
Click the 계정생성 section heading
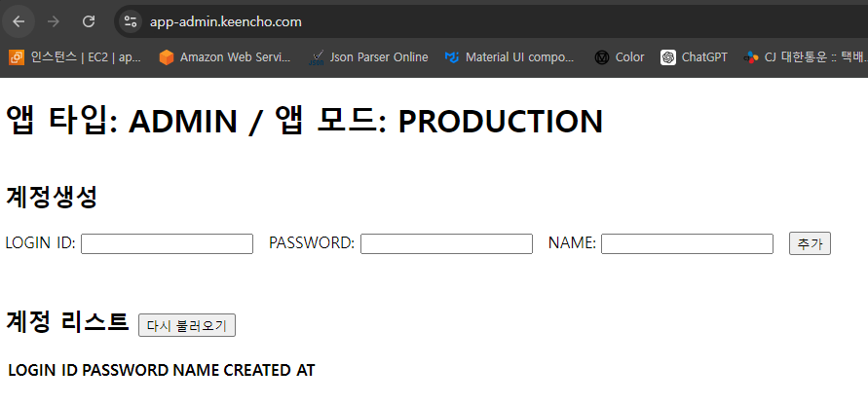(x=52, y=197)
